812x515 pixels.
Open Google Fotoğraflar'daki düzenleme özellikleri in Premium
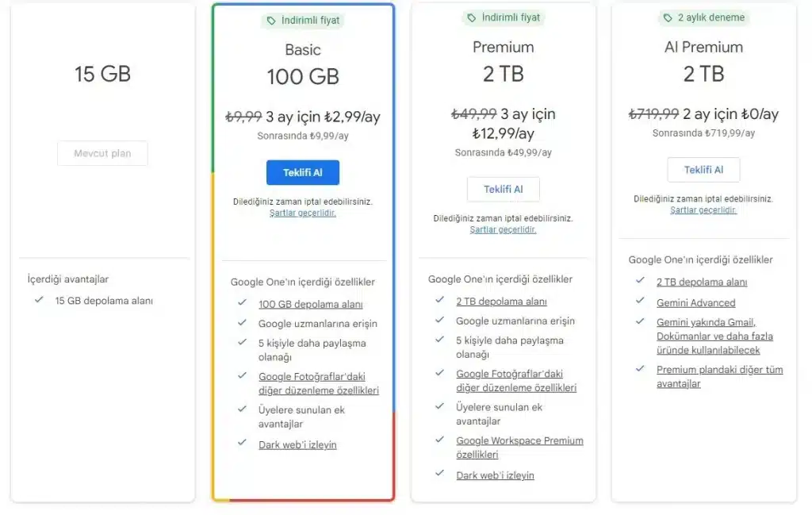(x=515, y=381)
